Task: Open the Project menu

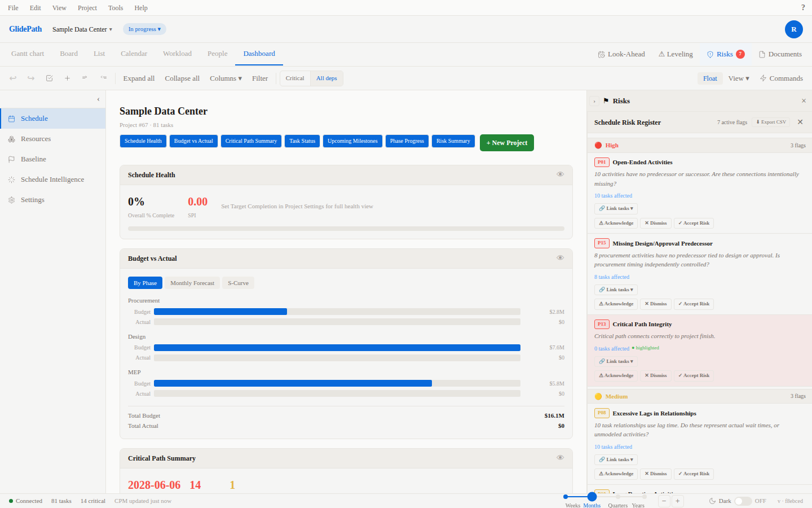Action: point(87,8)
